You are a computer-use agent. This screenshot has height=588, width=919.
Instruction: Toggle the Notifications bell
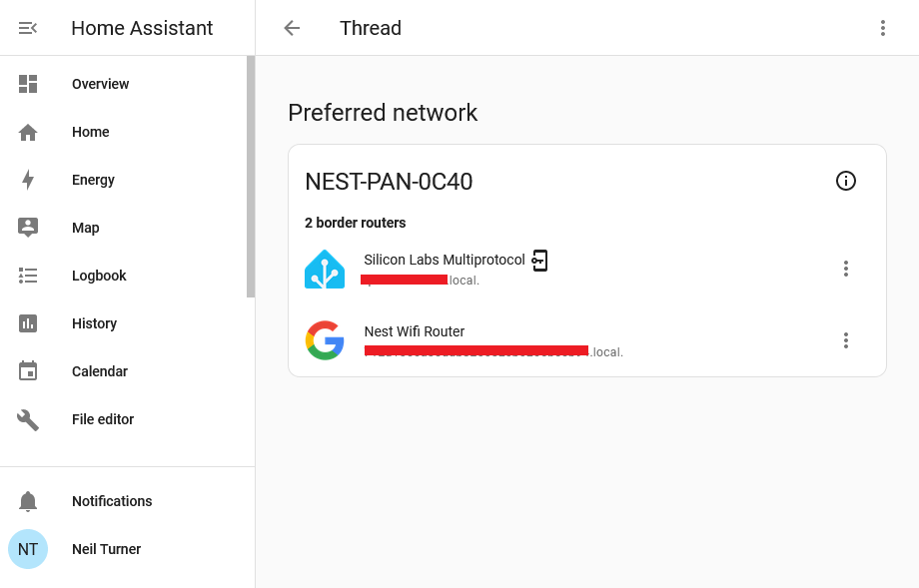[x=28, y=501]
